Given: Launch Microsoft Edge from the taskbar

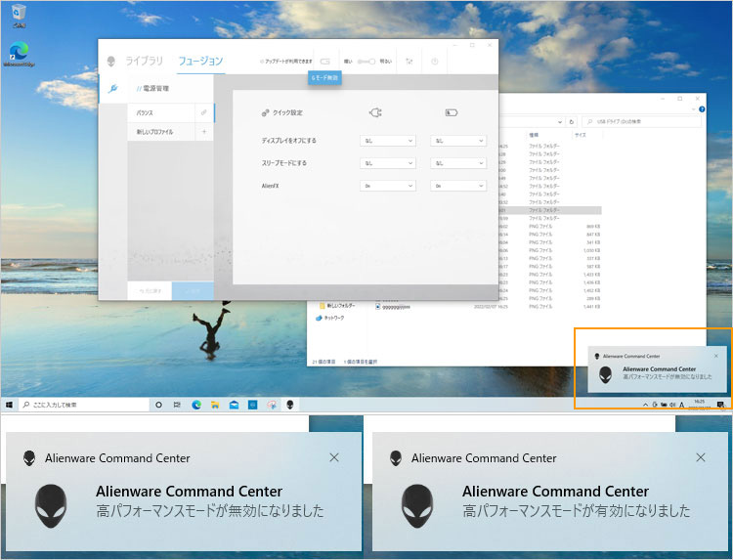Looking at the screenshot, I should click(x=196, y=405).
